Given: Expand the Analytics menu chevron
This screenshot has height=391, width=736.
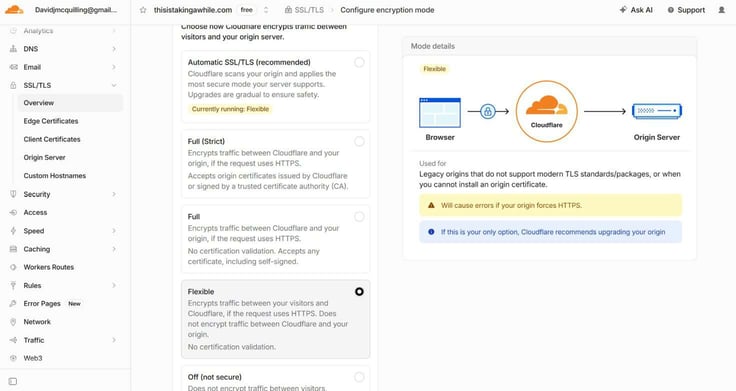Looking at the screenshot, I should tap(114, 31).
